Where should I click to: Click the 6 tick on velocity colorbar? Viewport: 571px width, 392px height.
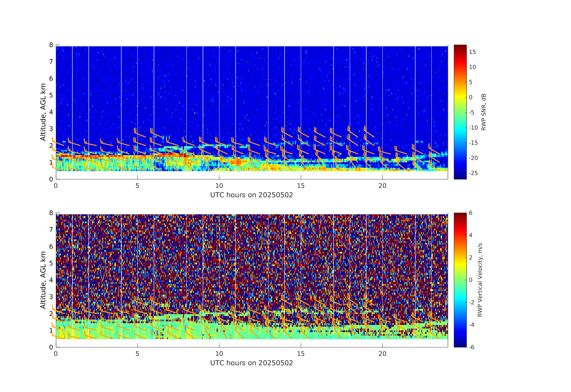[x=471, y=213]
